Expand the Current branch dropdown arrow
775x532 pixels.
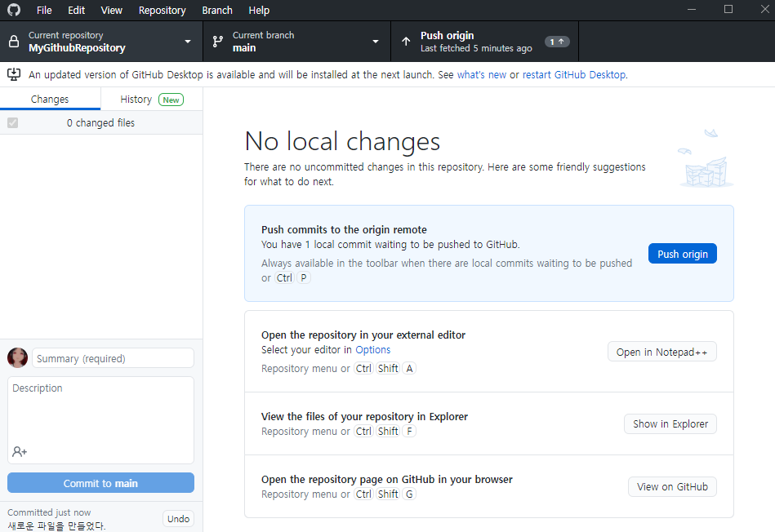(x=376, y=42)
